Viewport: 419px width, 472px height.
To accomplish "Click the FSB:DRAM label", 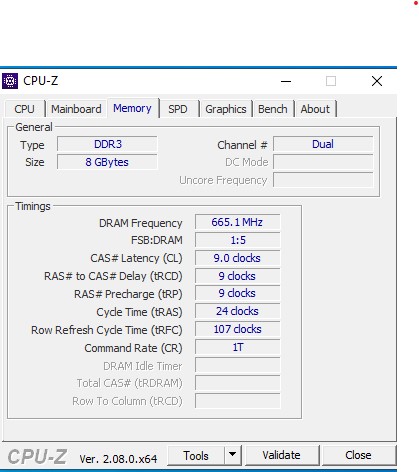I will coord(157,240).
